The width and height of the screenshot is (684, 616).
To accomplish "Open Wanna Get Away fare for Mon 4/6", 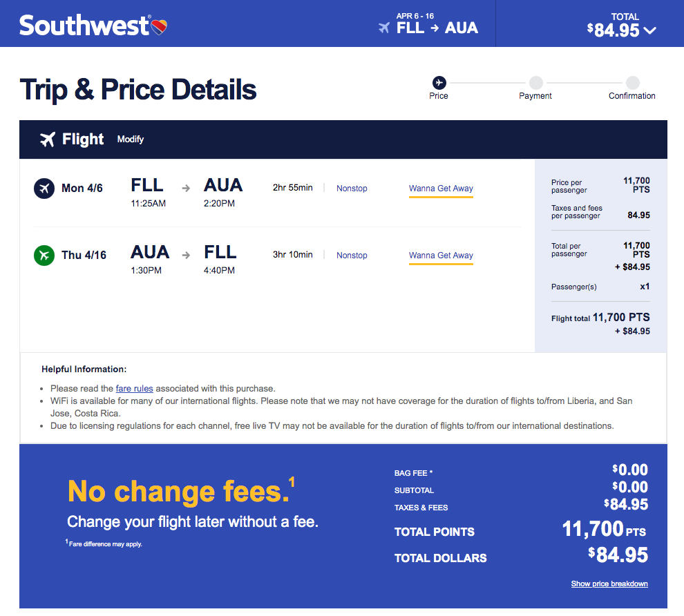I will point(441,189).
